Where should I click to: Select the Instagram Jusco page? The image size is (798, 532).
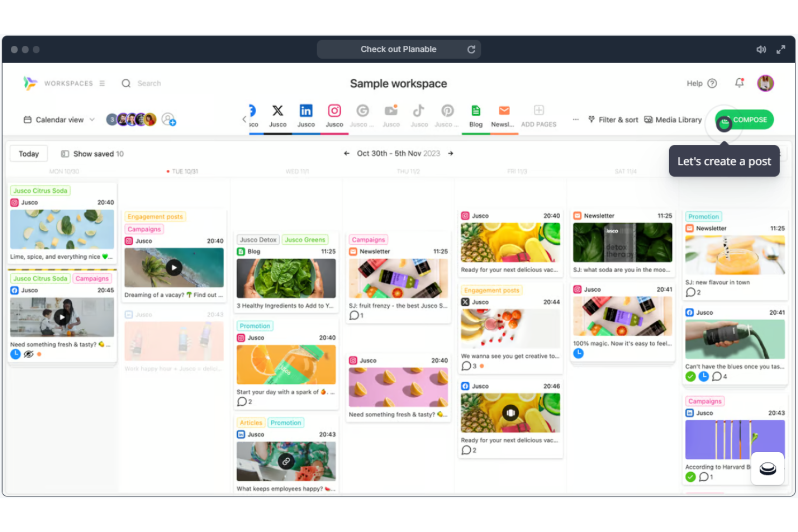[334, 116]
